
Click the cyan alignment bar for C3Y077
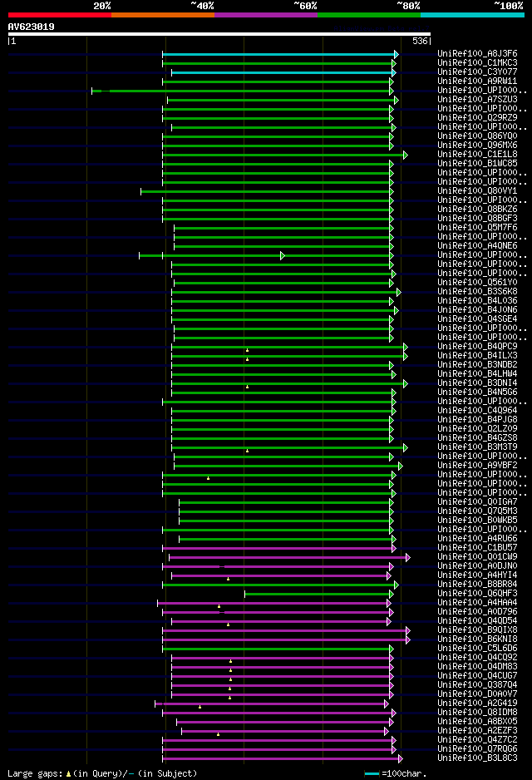pos(283,72)
